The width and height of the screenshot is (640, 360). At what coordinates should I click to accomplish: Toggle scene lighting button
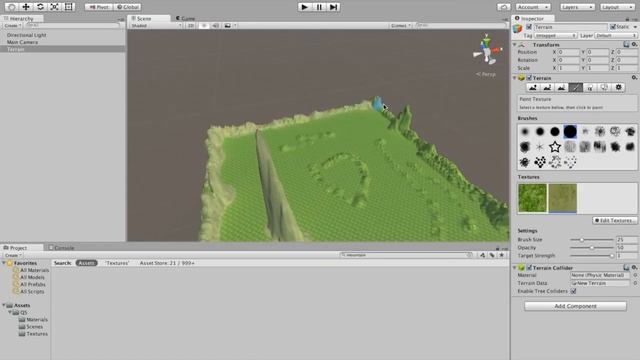(x=204, y=26)
